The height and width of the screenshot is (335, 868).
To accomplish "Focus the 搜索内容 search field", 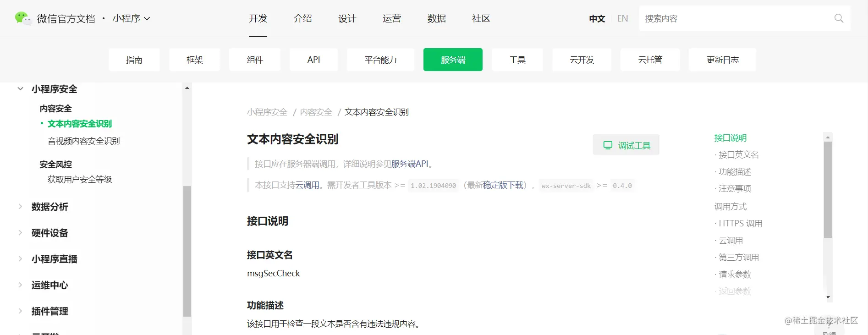I will coord(745,18).
